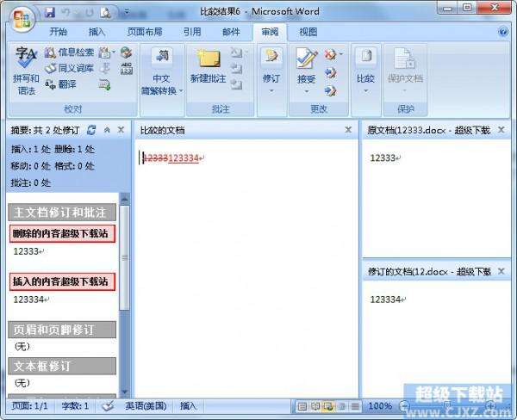Screen dimensions: 517x420
Task: Click the delete comment icon
Action: (x=237, y=52)
